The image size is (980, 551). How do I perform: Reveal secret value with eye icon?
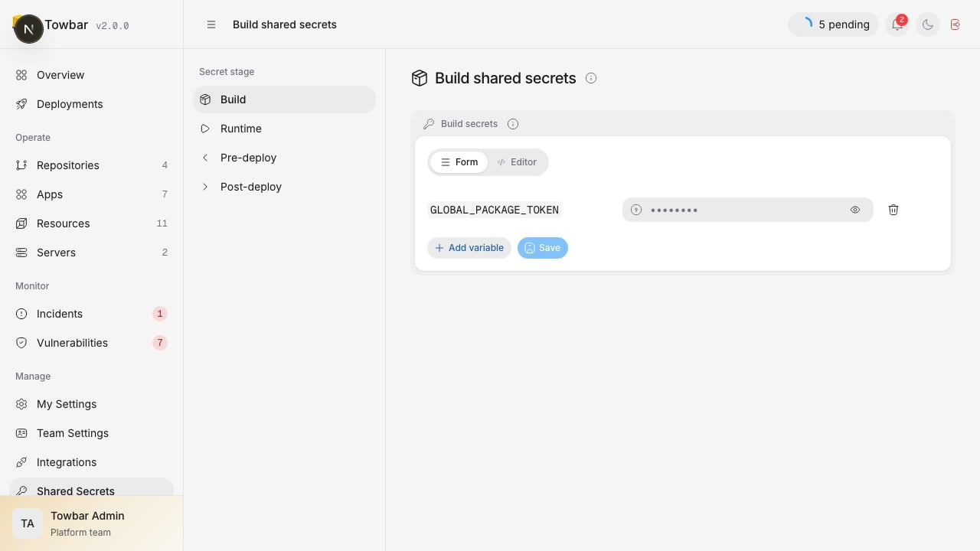pos(855,210)
